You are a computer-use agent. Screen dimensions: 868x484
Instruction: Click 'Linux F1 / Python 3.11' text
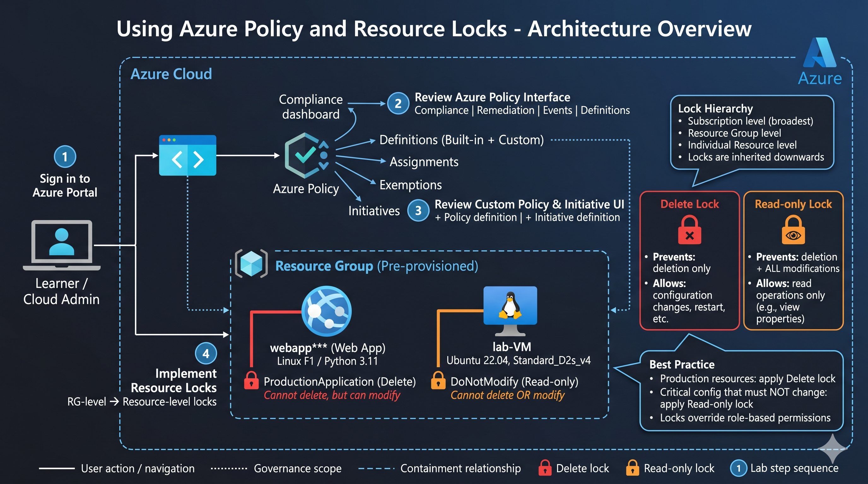327,361
